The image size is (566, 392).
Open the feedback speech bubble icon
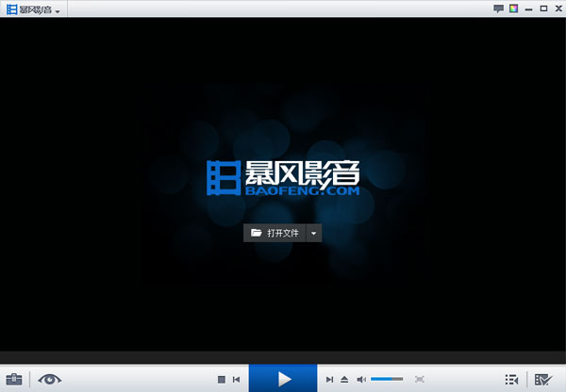click(499, 8)
